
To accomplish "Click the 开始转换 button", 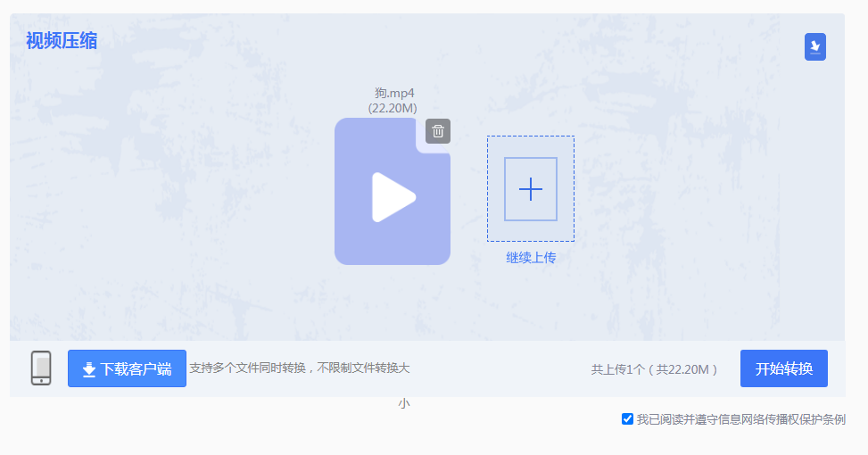I will [x=784, y=368].
